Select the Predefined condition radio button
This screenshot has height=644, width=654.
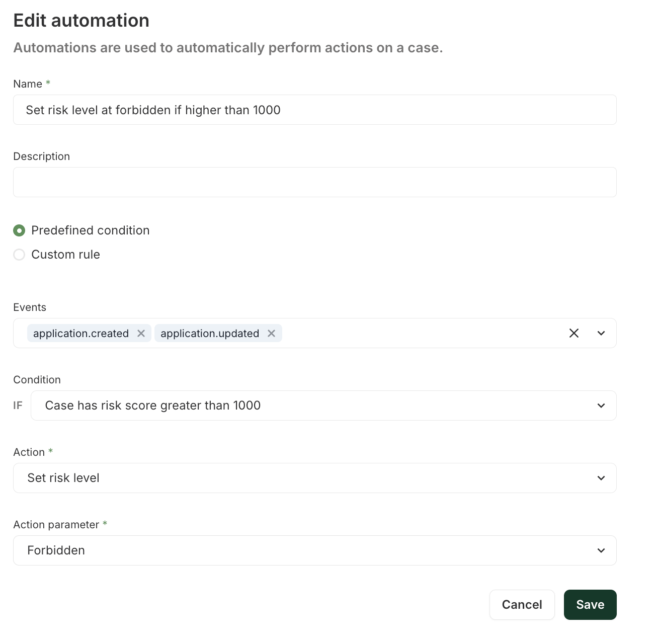pyautogui.click(x=19, y=230)
